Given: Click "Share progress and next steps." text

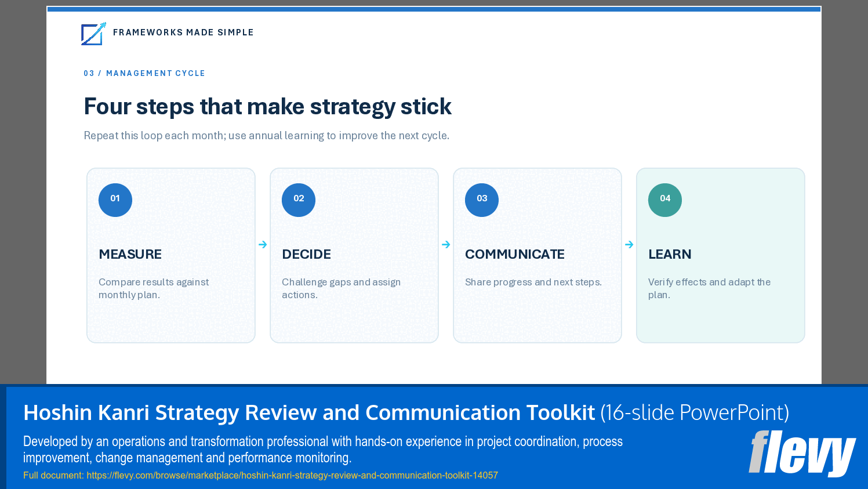Looking at the screenshot, I should [x=533, y=282].
